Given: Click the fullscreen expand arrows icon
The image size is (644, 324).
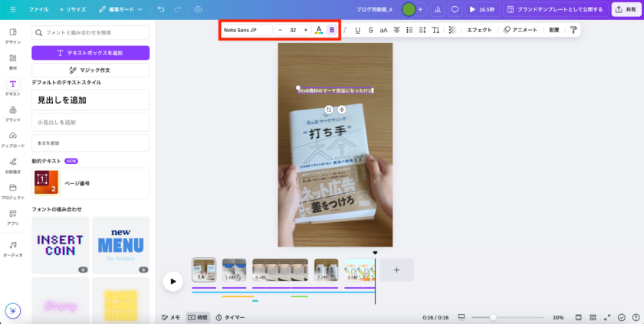Looking at the screenshot, I should coord(606,317).
